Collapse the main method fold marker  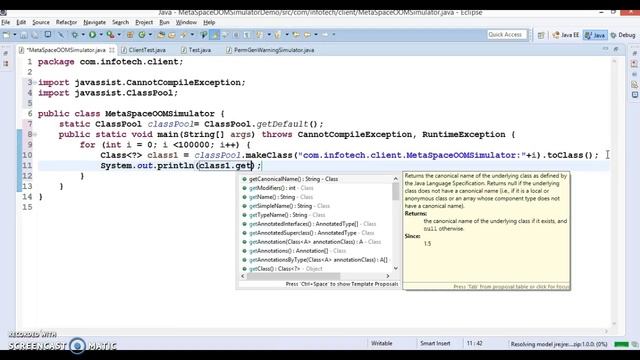[x=35, y=134]
